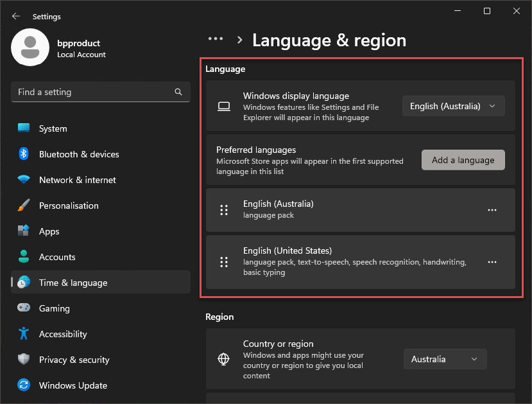Open more options for English (United States)
The width and height of the screenshot is (532, 404).
pos(492,262)
